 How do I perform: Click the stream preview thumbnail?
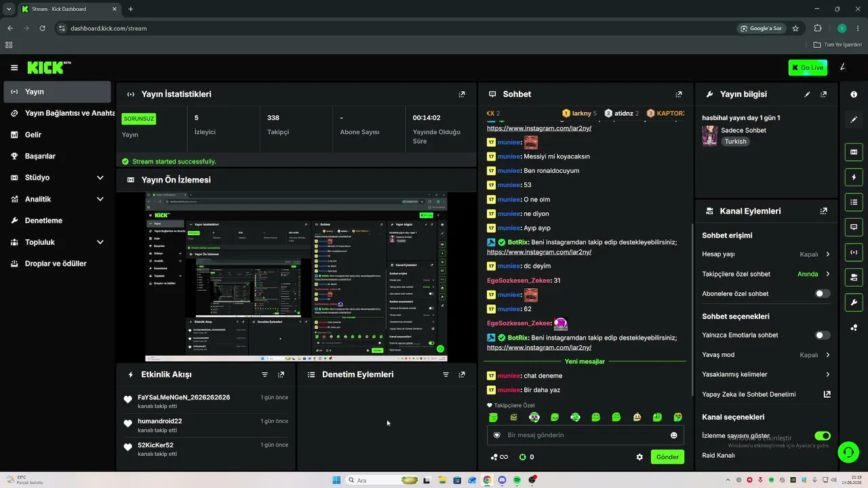pos(296,277)
